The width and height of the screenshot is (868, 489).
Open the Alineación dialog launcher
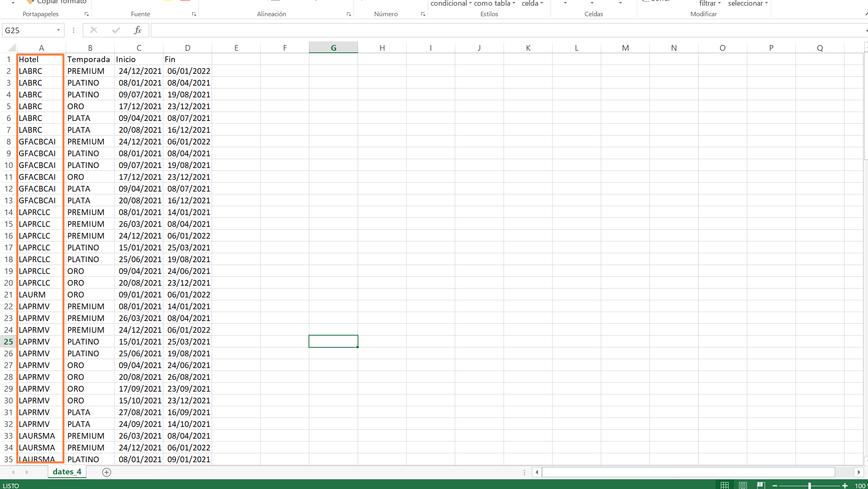pos(349,14)
